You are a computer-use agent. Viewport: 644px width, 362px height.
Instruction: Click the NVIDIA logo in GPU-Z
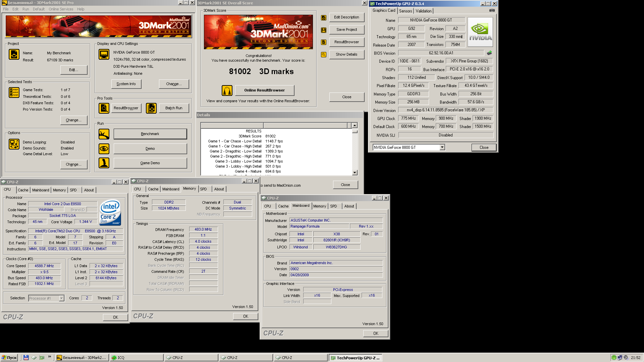pyautogui.click(x=480, y=32)
